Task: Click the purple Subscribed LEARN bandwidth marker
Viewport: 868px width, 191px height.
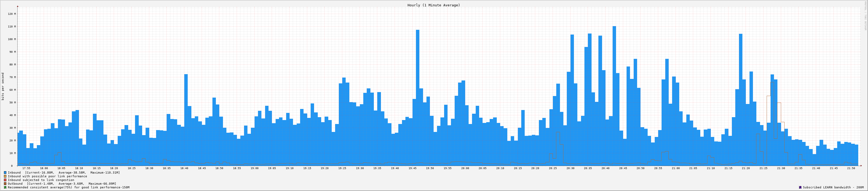Action: coord(800,187)
